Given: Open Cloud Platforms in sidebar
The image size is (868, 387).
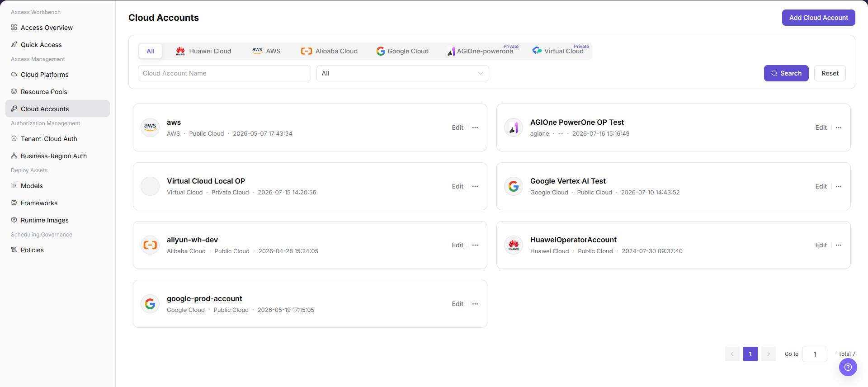Looking at the screenshot, I should [57, 75].
